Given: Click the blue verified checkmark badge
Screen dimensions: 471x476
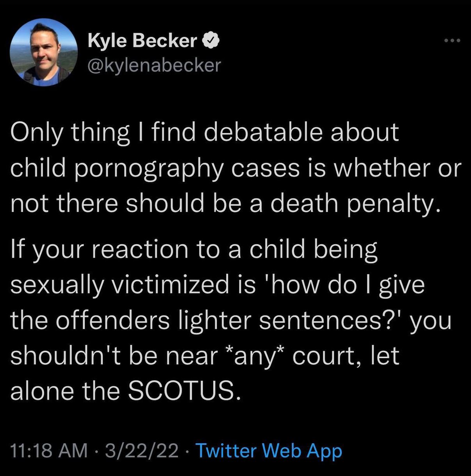Looking at the screenshot, I should pos(211,41).
